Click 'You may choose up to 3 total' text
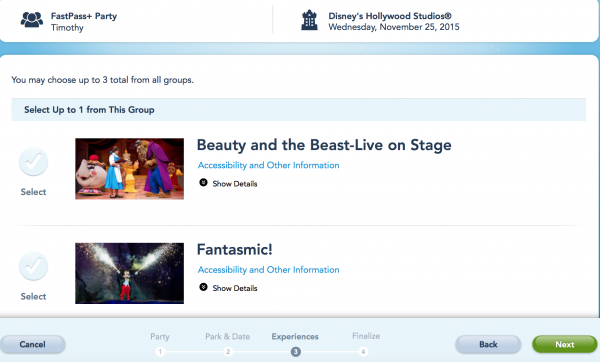Image resolution: width=600 pixels, height=362 pixels. 103,80
